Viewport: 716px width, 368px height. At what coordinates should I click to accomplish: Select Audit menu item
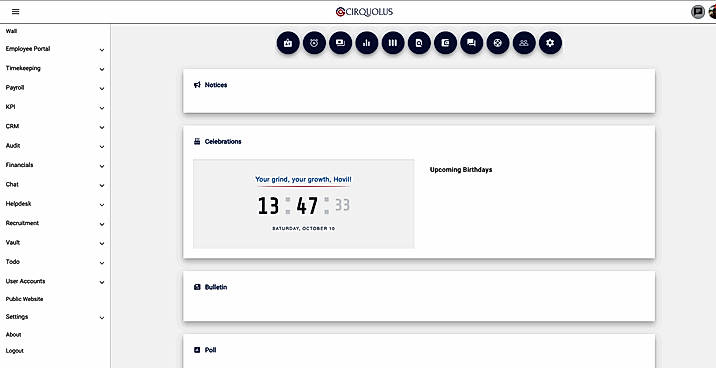[13, 146]
